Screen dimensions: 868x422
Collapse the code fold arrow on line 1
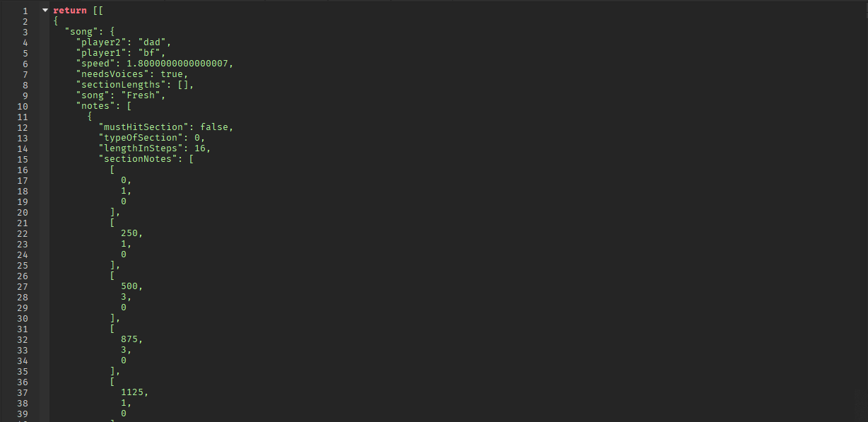coord(45,11)
